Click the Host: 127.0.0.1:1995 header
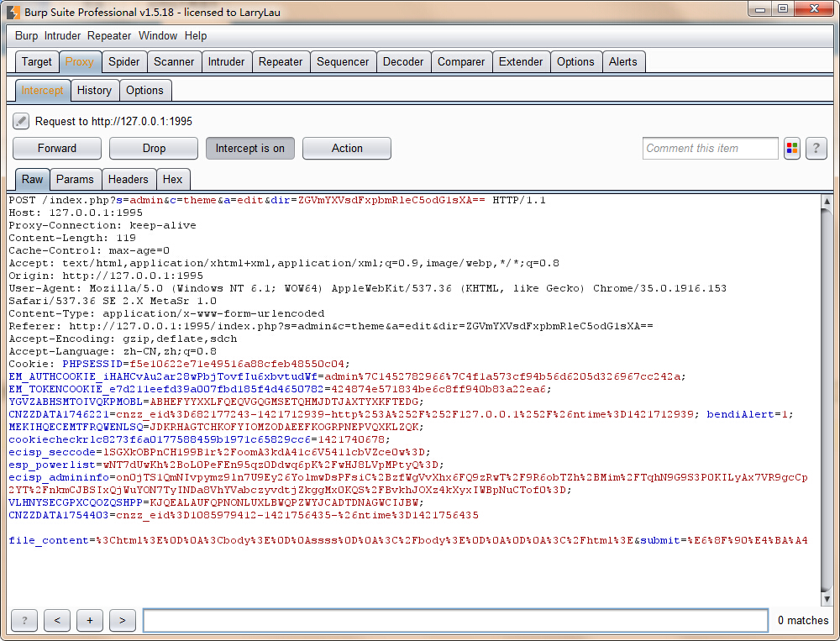This screenshot has height=641, width=840. [x=76, y=213]
